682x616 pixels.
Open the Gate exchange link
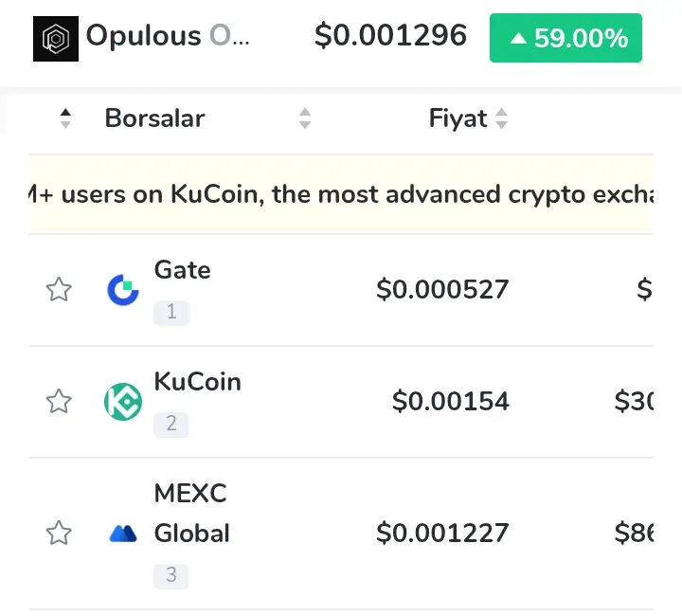182,270
